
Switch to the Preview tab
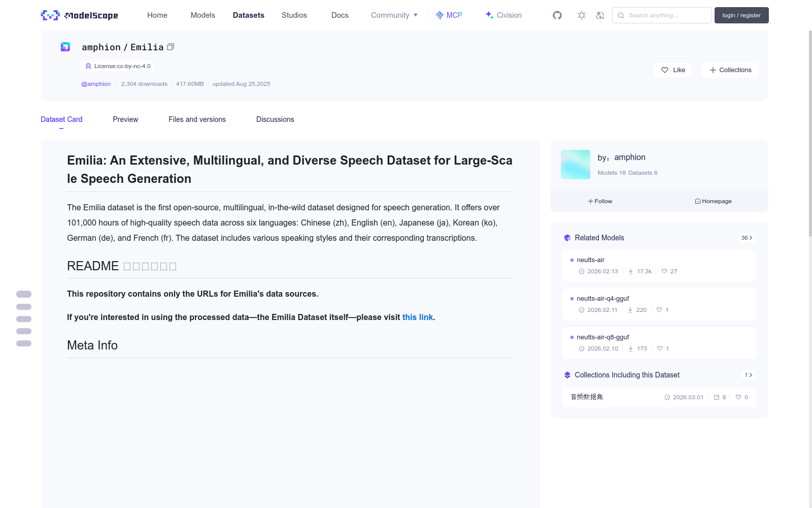125,119
